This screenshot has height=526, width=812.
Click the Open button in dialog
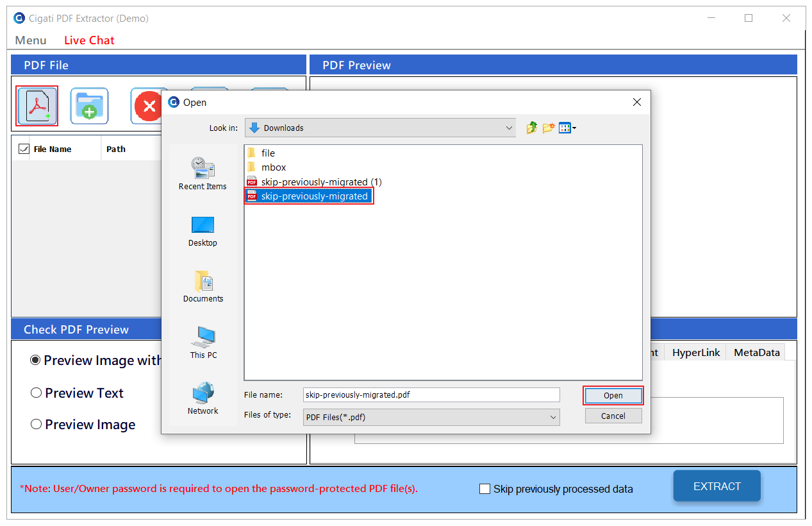pyautogui.click(x=613, y=395)
